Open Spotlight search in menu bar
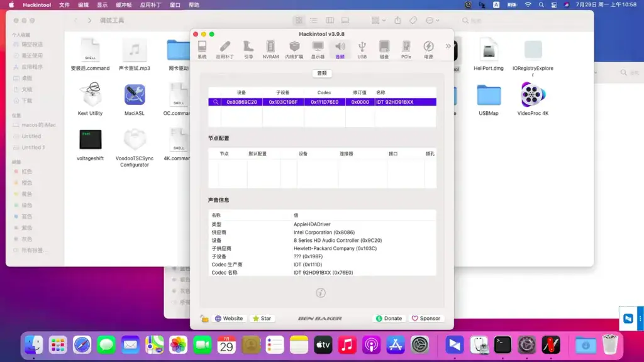 coord(541,5)
